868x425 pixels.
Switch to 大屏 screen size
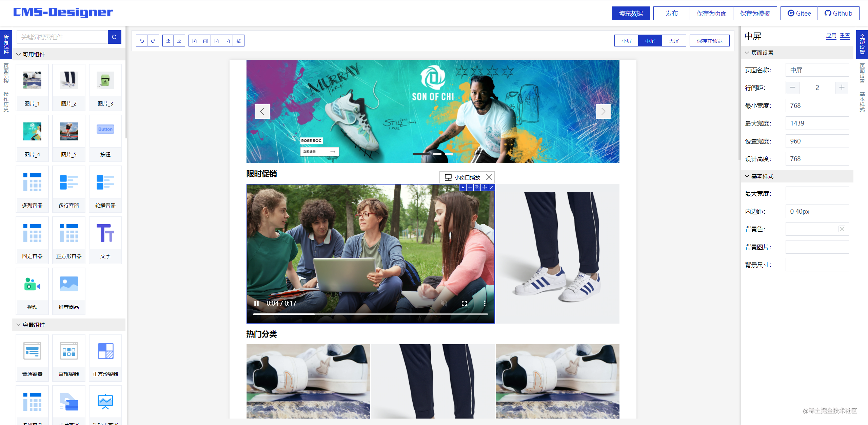click(674, 41)
